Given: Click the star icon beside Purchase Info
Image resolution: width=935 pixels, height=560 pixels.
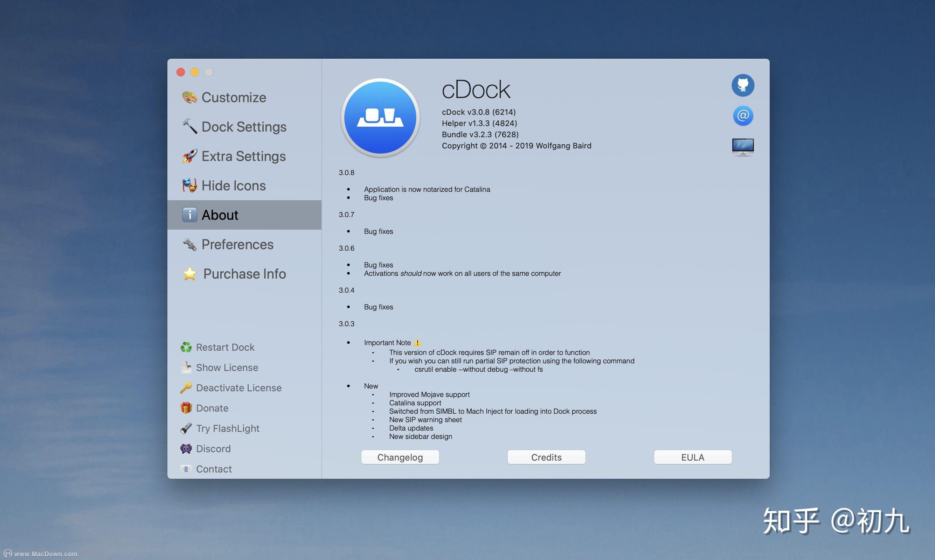Looking at the screenshot, I should (x=189, y=274).
